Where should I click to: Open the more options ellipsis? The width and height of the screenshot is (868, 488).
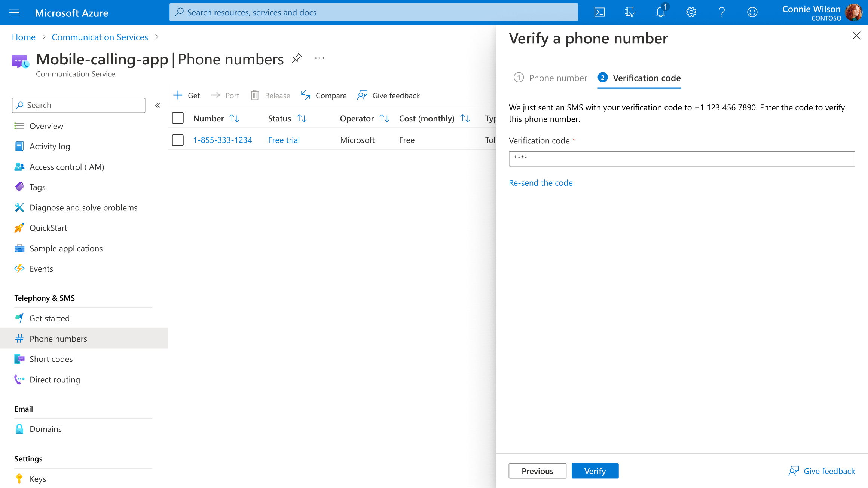click(x=320, y=58)
